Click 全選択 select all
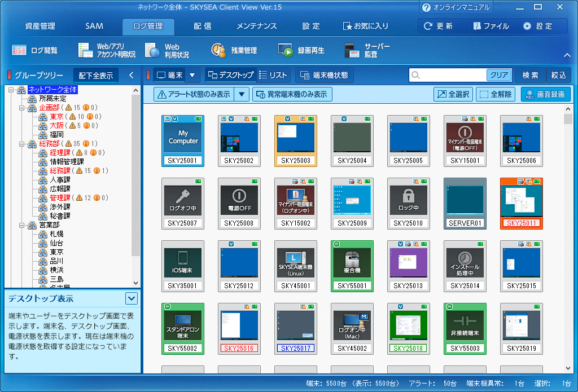 (453, 94)
